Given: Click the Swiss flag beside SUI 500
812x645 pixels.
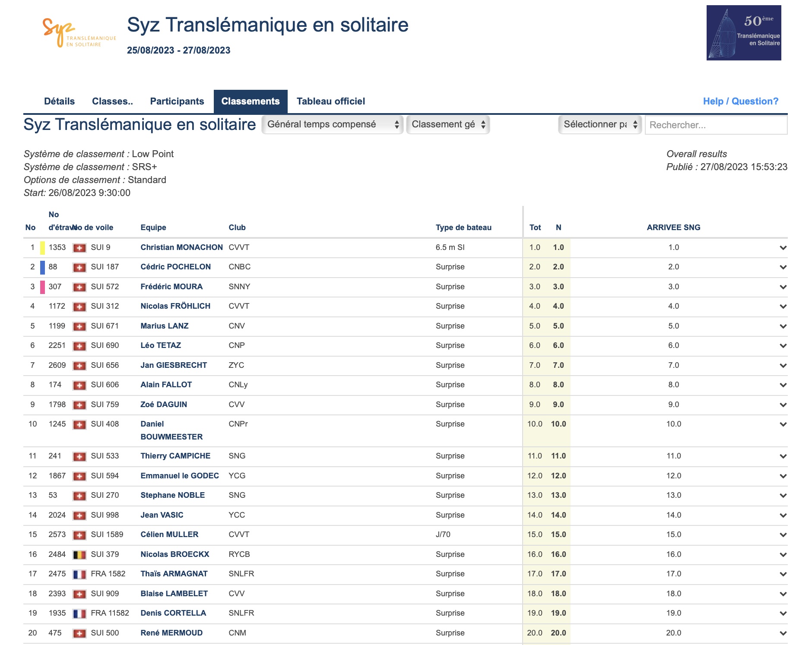Looking at the screenshot, I should click(79, 633).
